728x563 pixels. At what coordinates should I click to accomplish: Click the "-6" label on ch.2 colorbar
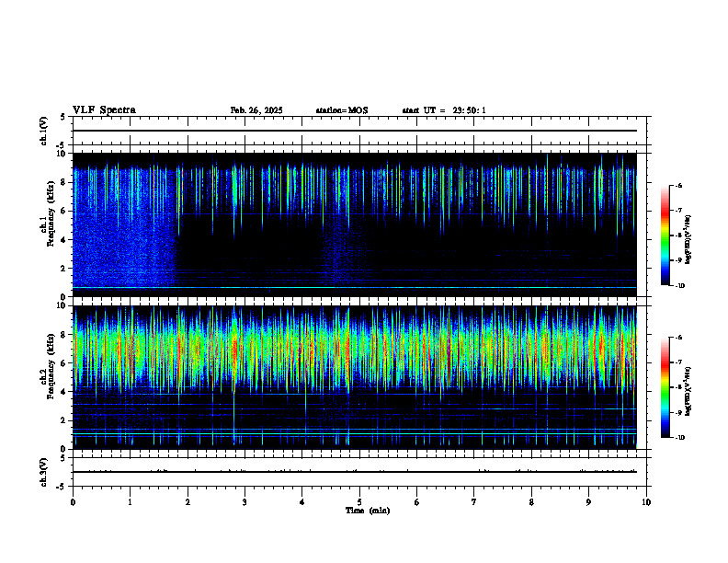pos(678,338)
